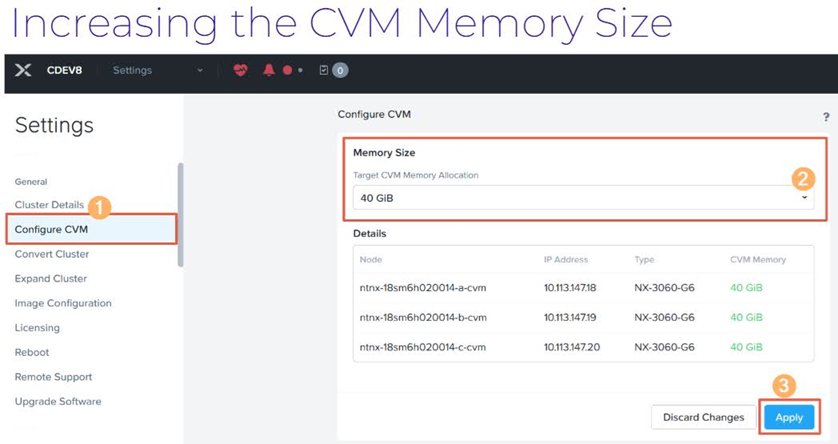
Task: Open the alerts bell icon
Action: [268, 70]
